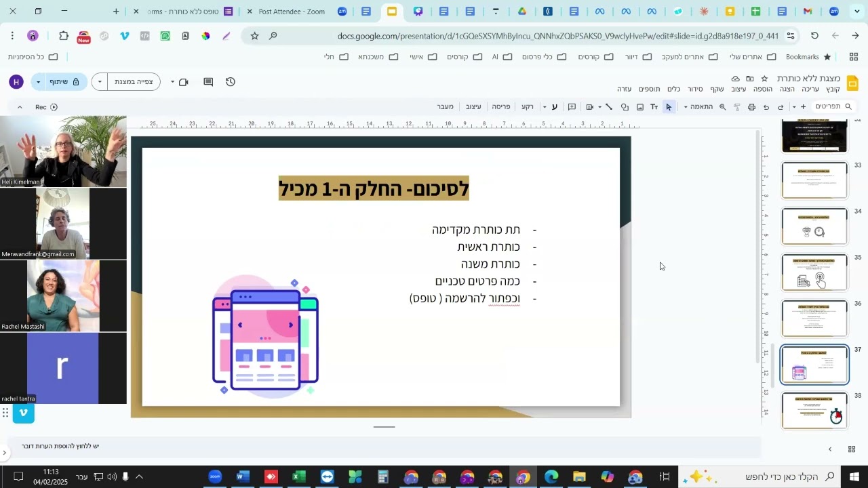Expand the line tool dropdown arrow
This screenshot has height=488, width=868.
point(600,107)
